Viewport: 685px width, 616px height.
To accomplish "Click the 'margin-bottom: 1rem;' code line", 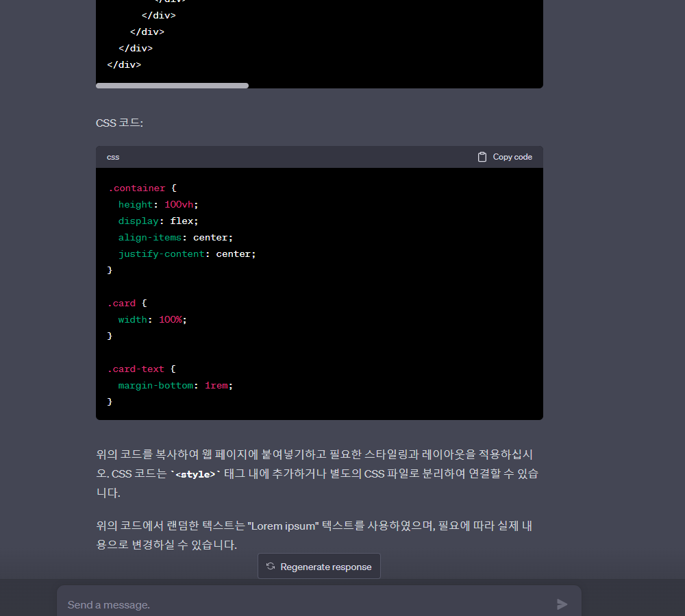I will pyautogui.click(x=175, y=385).
